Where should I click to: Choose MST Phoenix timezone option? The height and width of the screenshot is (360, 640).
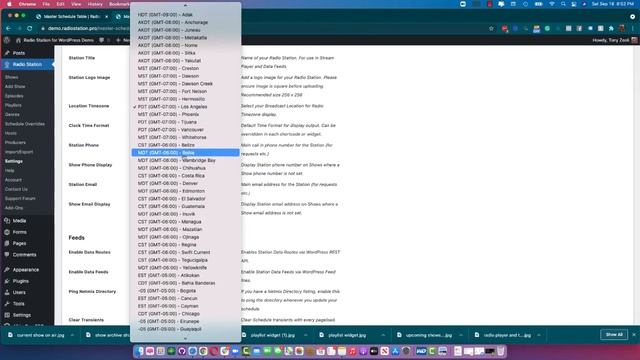tap(185, 114)
